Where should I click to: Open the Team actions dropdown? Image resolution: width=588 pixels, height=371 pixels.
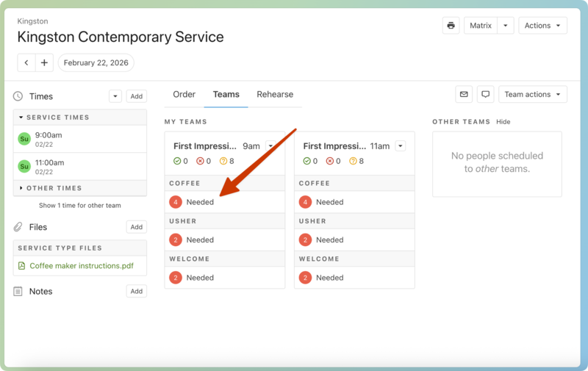point(532,95)
